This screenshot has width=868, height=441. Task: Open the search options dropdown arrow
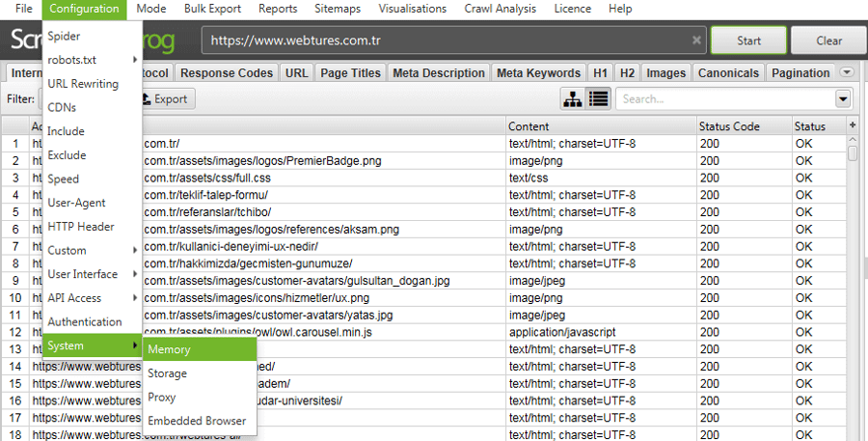tap(843, 99)
